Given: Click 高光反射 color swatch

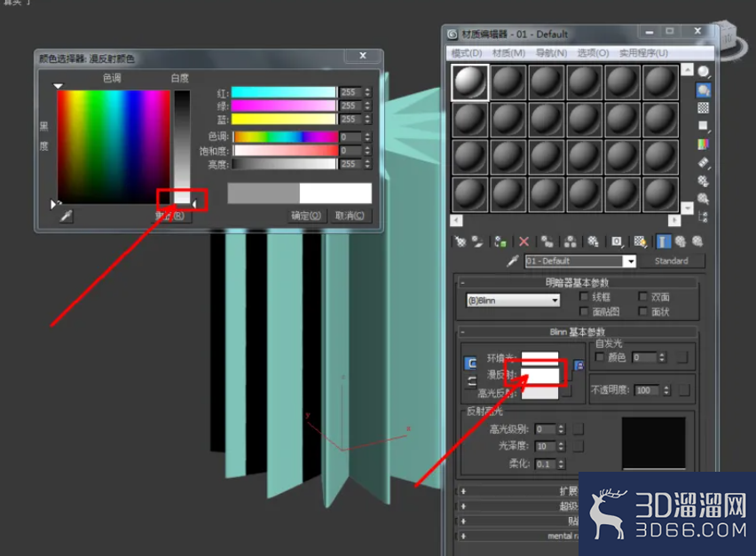Looking at the screenshot, I should coord(540,393).
